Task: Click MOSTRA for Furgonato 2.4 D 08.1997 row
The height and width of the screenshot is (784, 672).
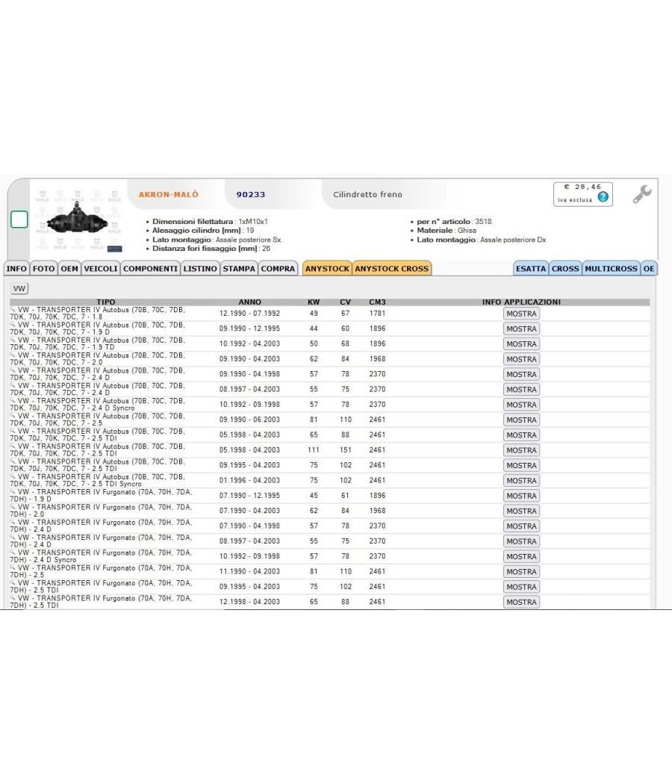Action: tap(521, 541)
